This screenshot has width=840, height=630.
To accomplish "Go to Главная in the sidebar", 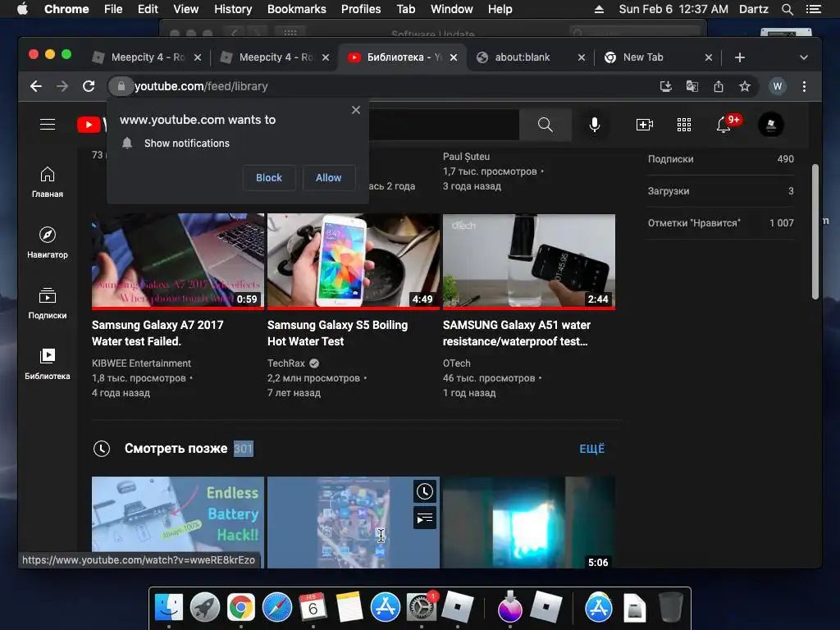I will [x=47, y=182].
